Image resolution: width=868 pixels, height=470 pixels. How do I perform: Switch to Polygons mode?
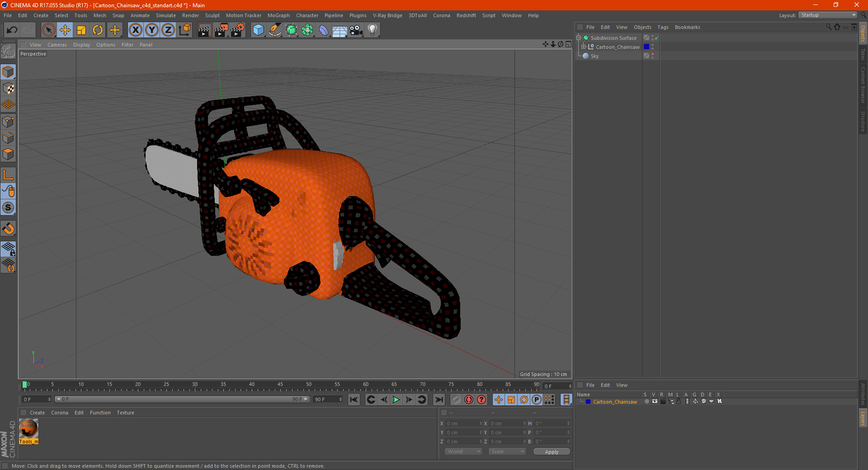point(8,154)
